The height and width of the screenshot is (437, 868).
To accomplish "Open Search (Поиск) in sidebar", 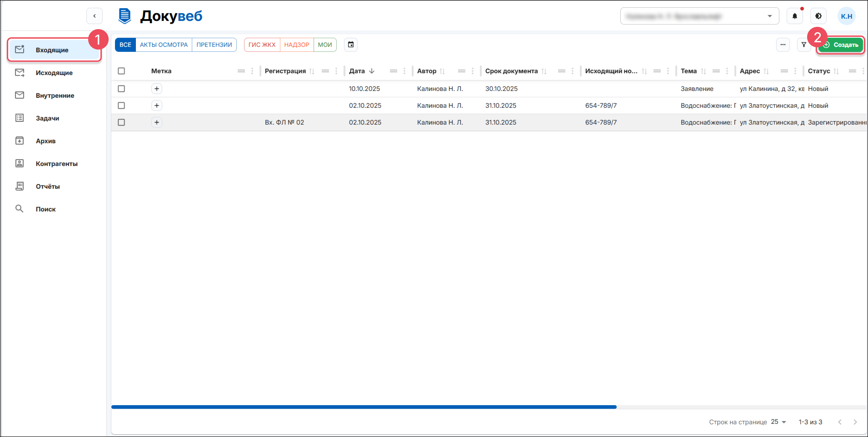I will tap(45, 209).
